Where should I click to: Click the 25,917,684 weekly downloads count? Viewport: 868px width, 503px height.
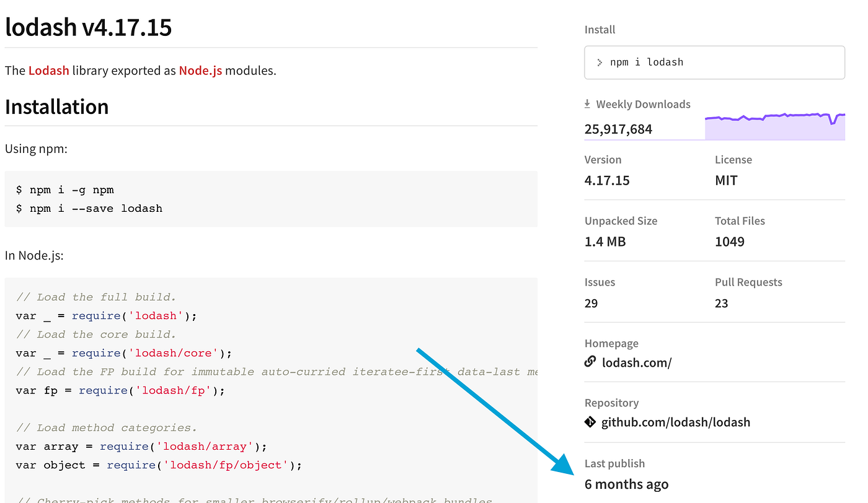click(618, 129)
